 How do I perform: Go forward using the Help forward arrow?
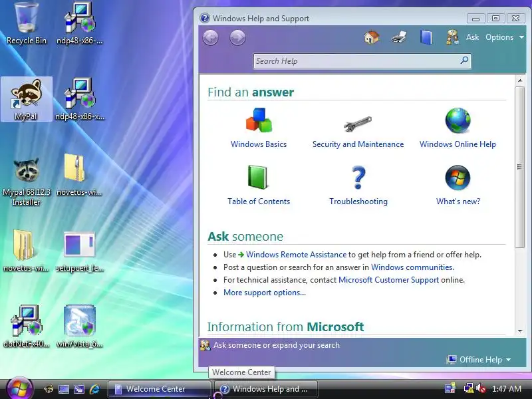click(237, 37)
